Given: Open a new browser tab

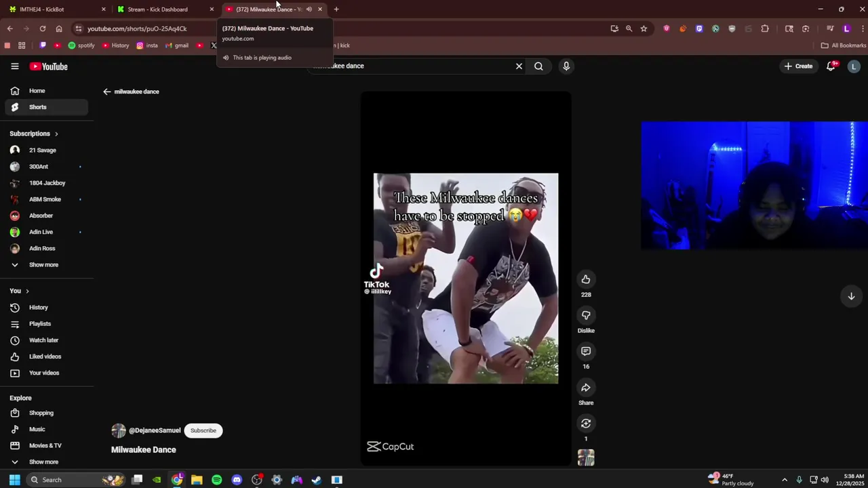Looking at the screenshot, I should 336,9.
